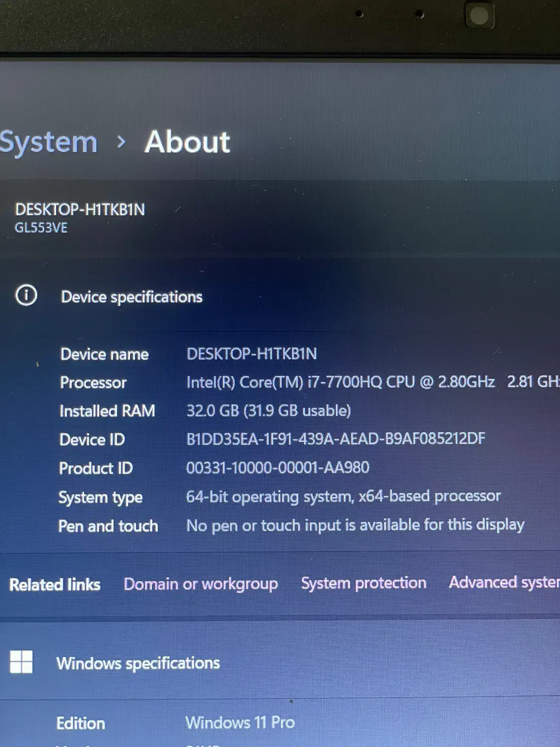Viewport: 560px width, 747px height.
Task: Click the System type label
Action: click(x=101, y=498)
